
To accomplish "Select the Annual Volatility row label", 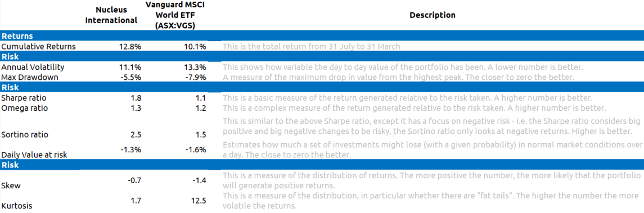I will [x=33, y=67].
